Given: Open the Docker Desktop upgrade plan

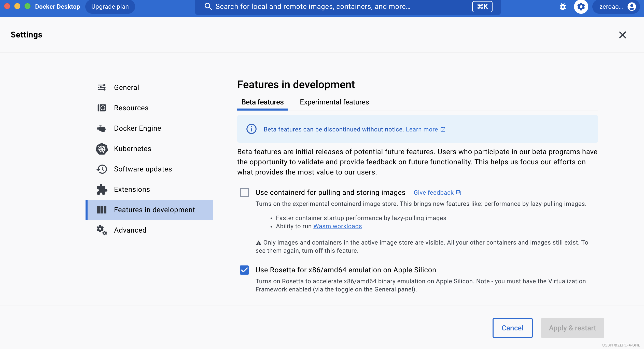Looking at the screenshot, I should click(x=109, y=6).
